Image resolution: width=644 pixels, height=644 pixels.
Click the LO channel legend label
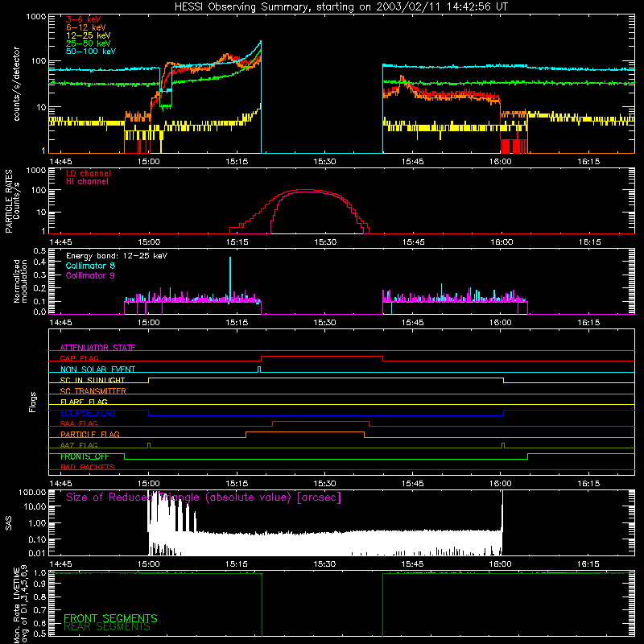tap(89, 173)
